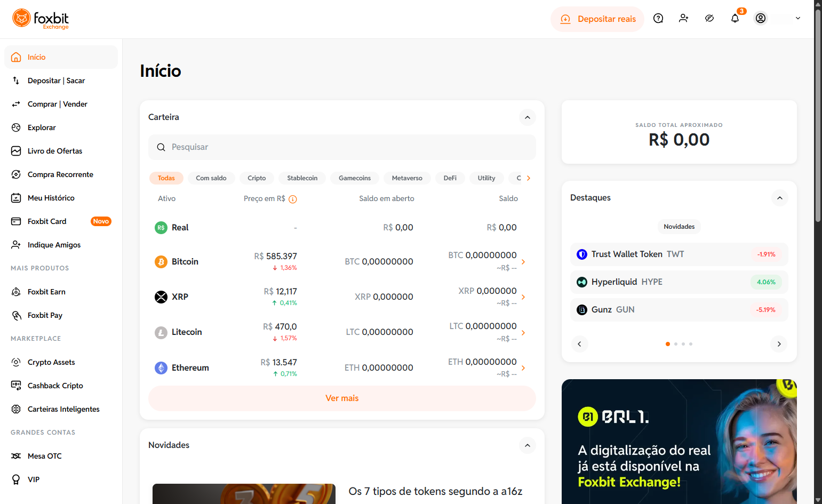Screen dimensions: 822x504
Task: Select the Stablecoin filter chip
Action: (x=302, y=178)
